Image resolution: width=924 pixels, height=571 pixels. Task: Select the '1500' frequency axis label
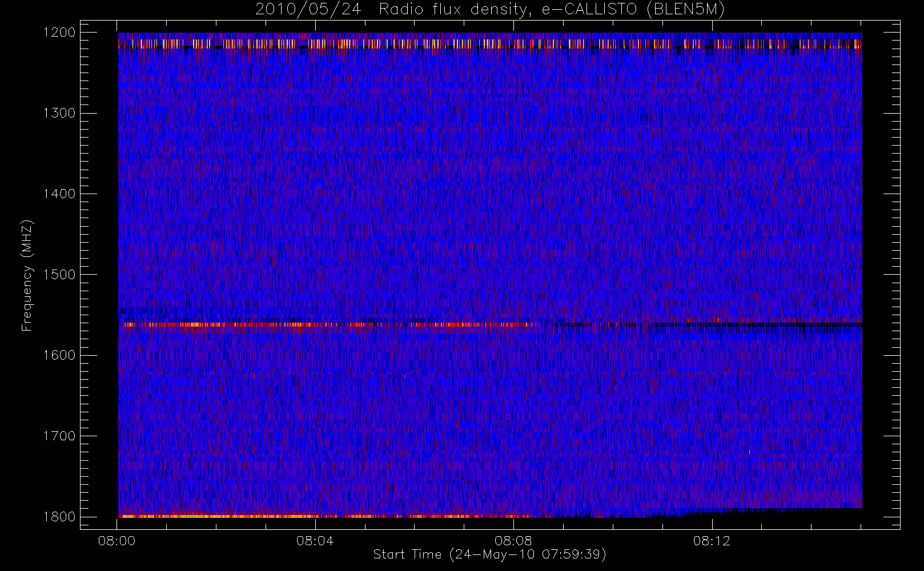[60, 275]
